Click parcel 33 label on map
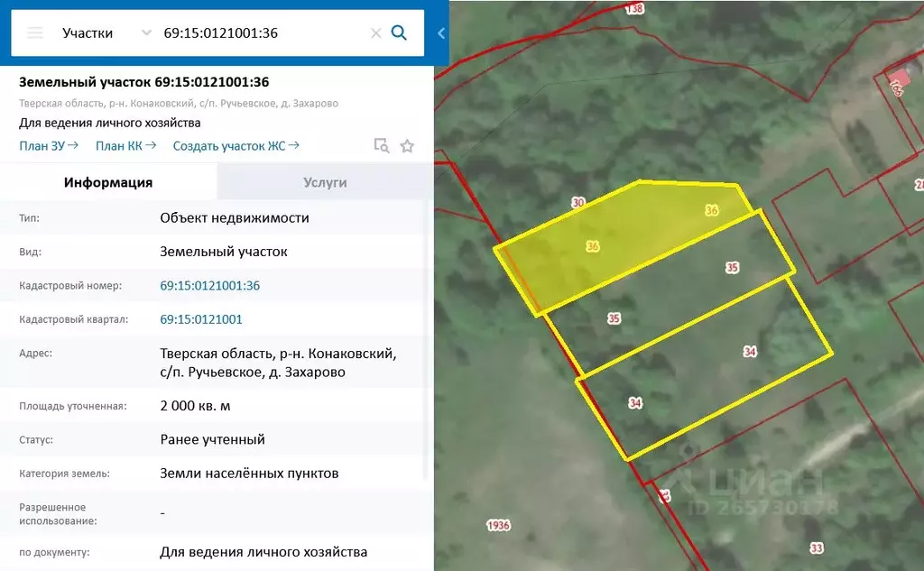 817,548
